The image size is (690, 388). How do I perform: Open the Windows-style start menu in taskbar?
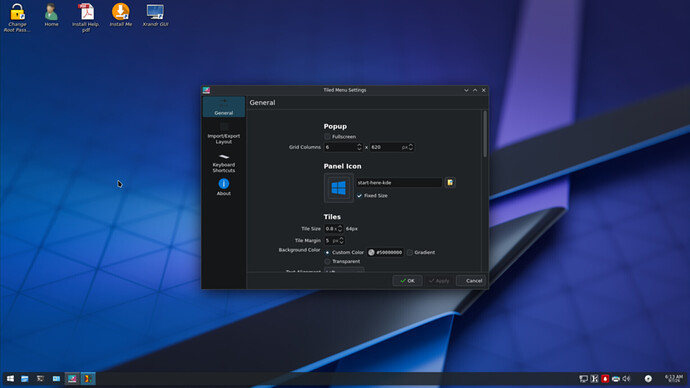[10, 379]
